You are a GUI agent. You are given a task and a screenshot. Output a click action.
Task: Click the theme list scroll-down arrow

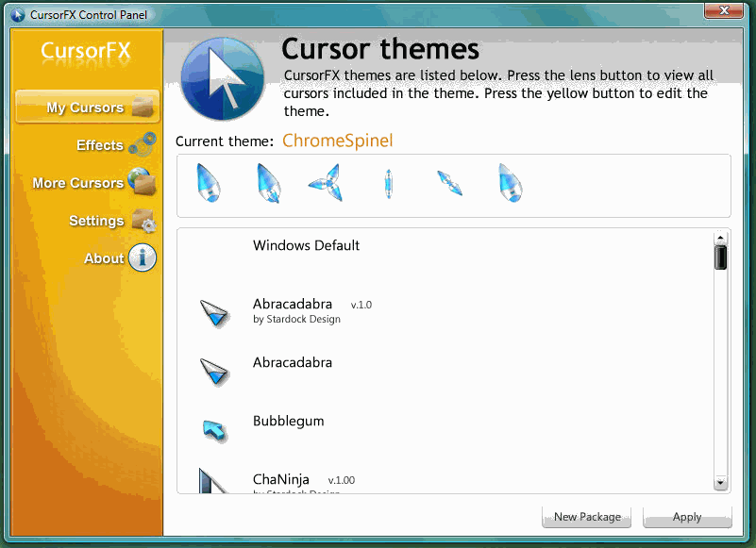click(x=720, y=483)
